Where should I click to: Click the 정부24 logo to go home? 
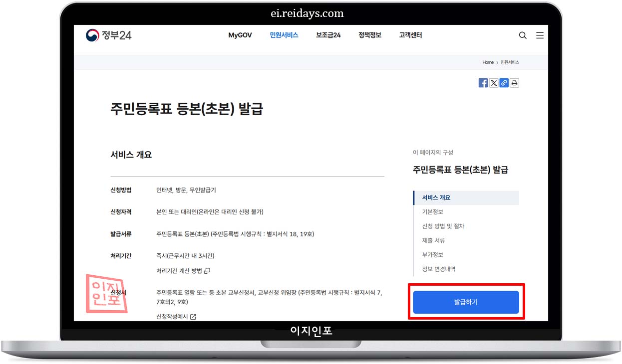click(108, 35)
